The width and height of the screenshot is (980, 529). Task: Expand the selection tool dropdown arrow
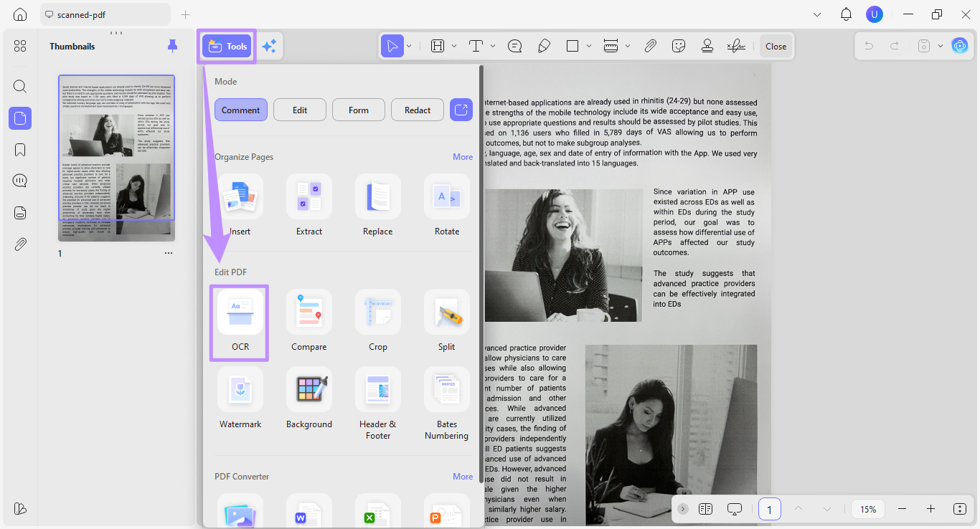[409, 46]
